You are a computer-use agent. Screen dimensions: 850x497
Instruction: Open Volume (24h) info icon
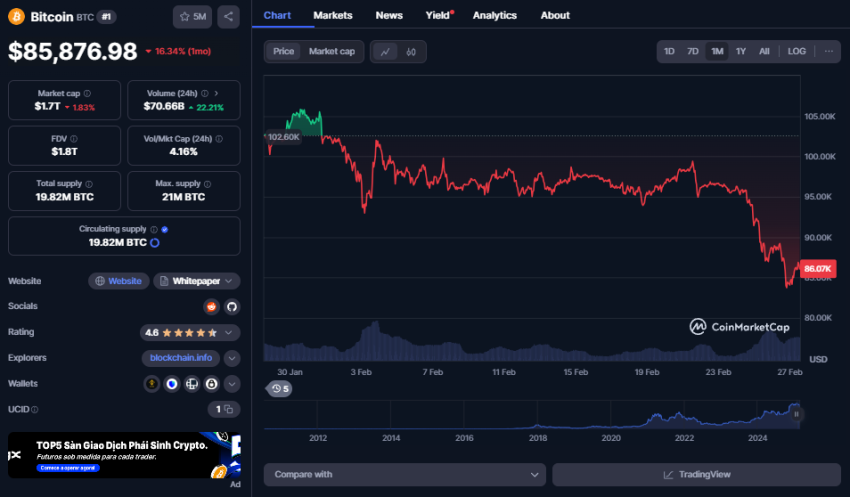pos(204,93)
